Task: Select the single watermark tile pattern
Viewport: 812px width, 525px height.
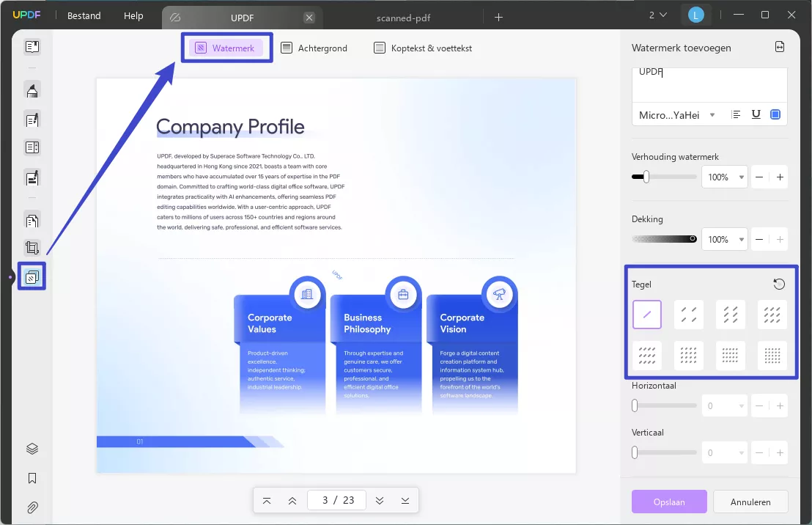Action: (647, 315)
